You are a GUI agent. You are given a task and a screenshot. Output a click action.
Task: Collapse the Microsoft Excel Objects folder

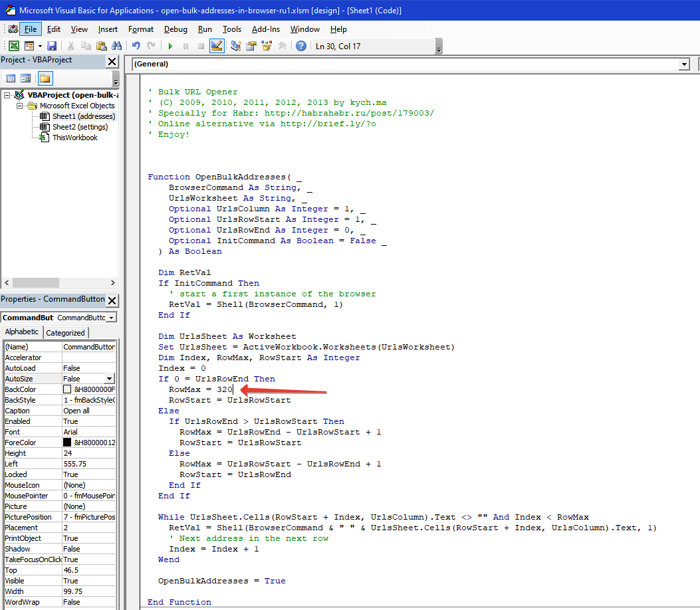click(x=21, y=106)
